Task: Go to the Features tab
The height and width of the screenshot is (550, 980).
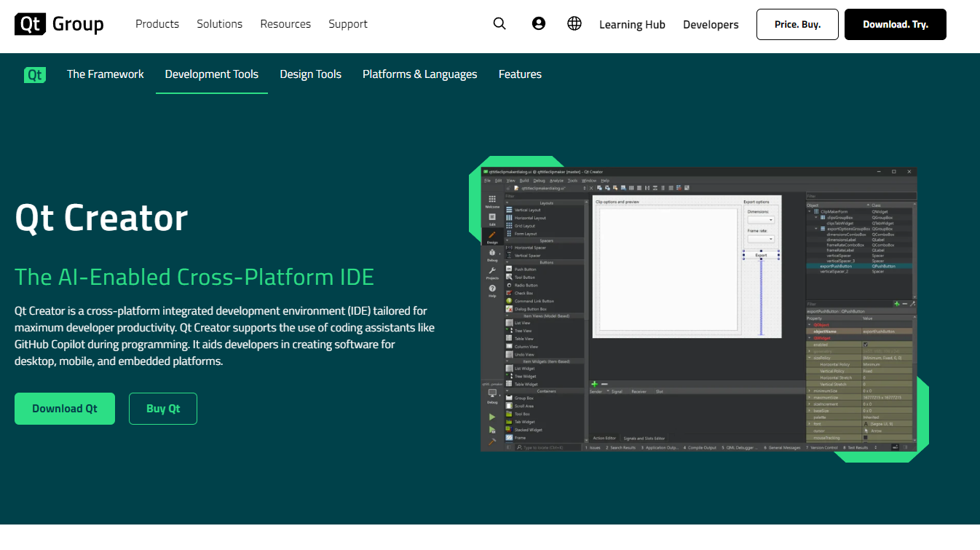Action: [520, 74]
